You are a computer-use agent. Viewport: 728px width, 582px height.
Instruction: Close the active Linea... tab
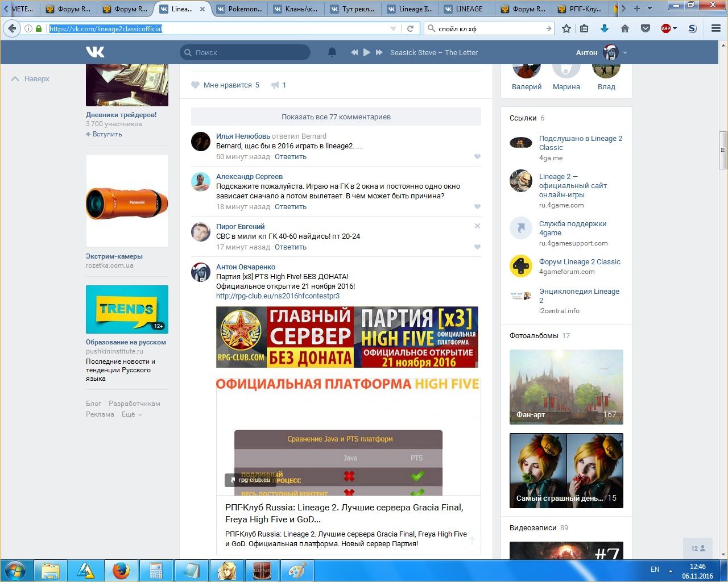point(202,9)
